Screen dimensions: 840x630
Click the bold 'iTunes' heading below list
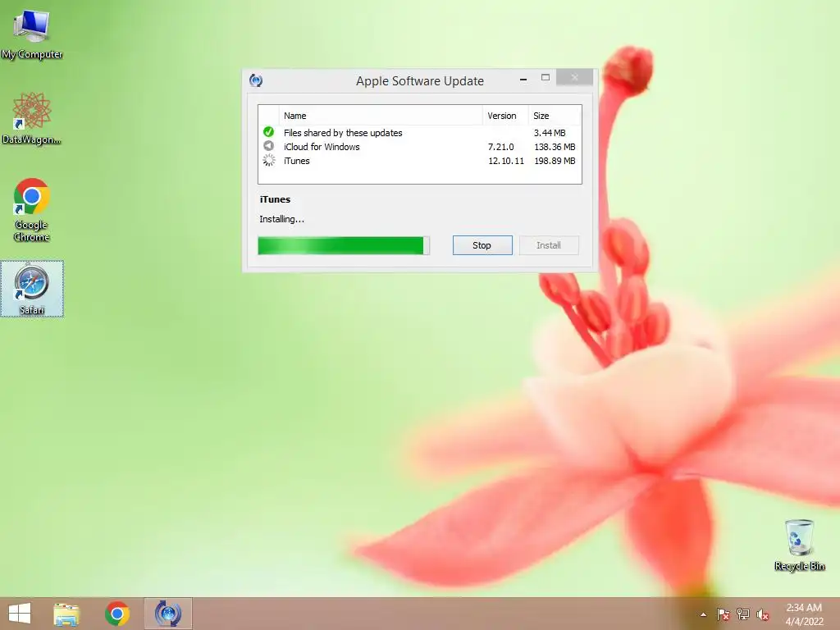[x=275, y=199]
